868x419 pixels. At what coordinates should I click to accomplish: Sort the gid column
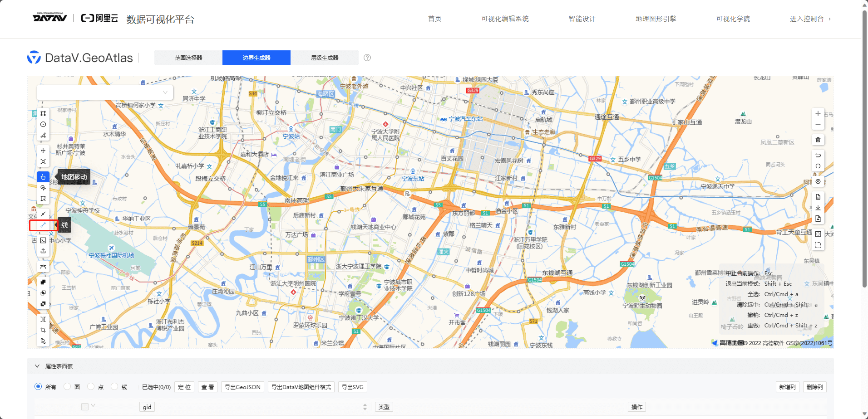click(x=365, y=407)
